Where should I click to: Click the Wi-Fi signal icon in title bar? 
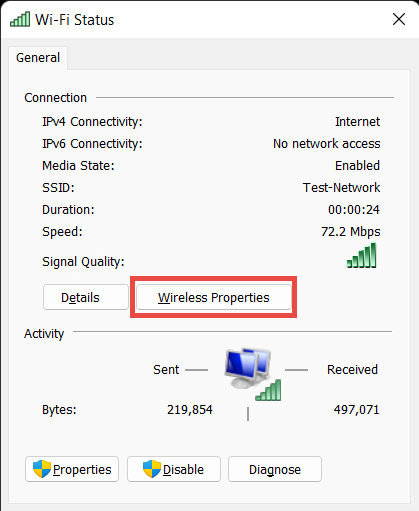[20, 19]
